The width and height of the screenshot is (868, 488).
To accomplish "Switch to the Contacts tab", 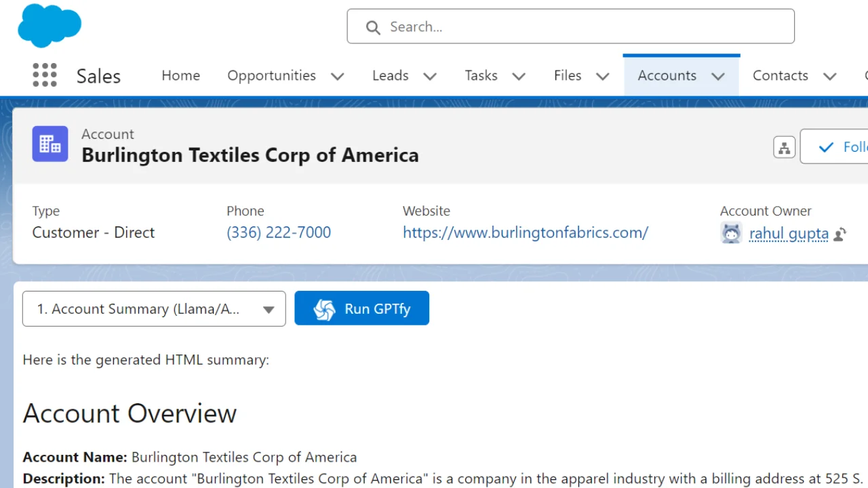I will pyautogui.click(x=780, y=75).
